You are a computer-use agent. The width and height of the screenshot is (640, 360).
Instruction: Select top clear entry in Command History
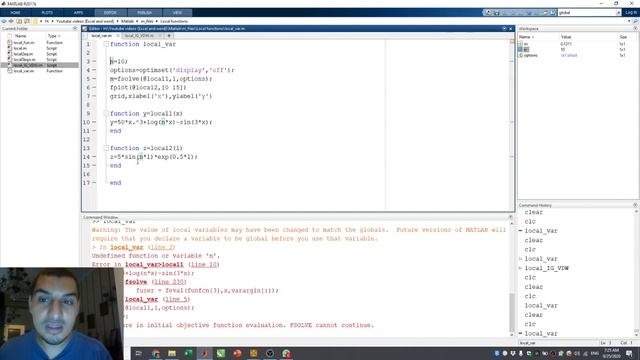click(x=533, y=212)
